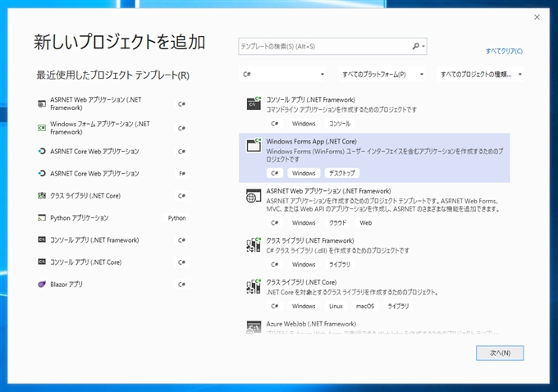558x392 pixels.
Task: Click the ASP.NET Web Application (.NET Framework) icon in recent templates
Action: click(42, 104)
